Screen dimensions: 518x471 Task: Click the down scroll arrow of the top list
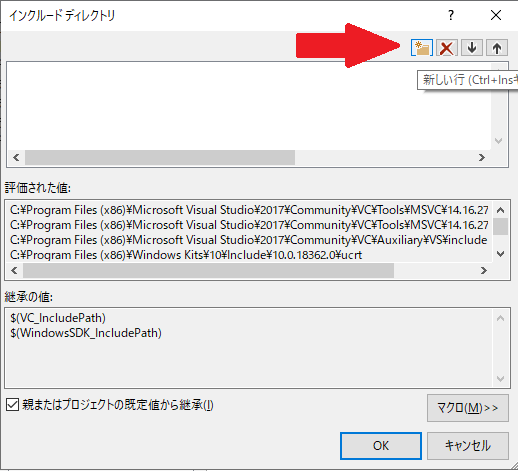click(499, 141)
